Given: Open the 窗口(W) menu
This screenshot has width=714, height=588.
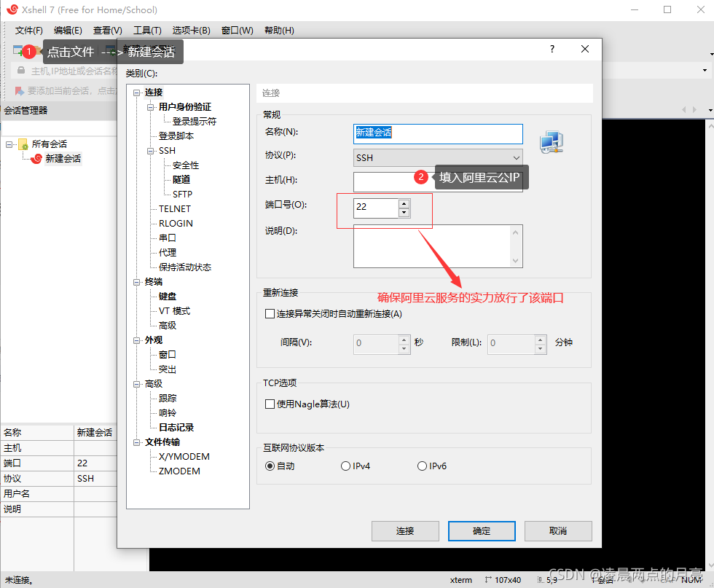Looking at the screenshot, I should tap(238, 31).
